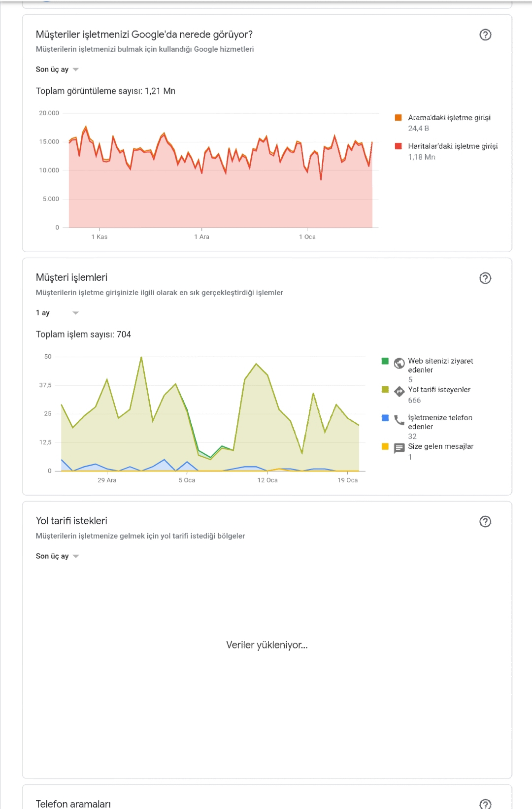Screen dimensions: 532x809
Task: Open help for Yol tarifi istekleri card
Action: click(x=485, y=521)
